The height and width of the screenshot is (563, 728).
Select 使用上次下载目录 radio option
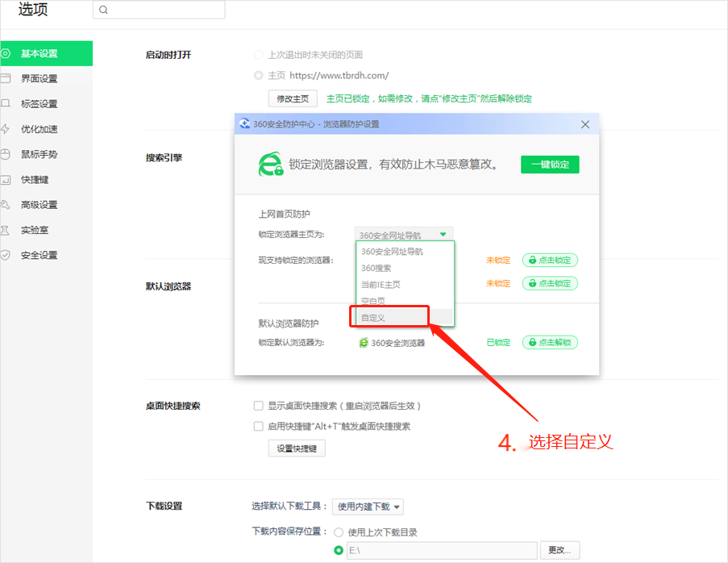339,532
